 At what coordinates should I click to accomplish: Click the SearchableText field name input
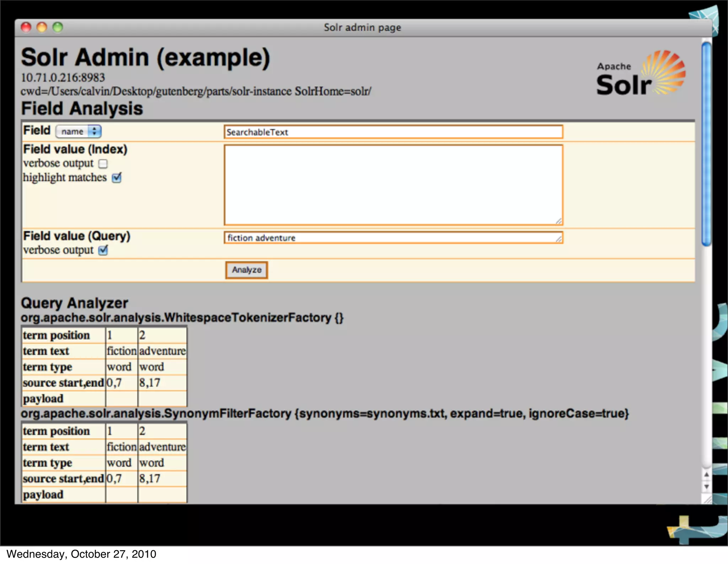click(393, 132)
